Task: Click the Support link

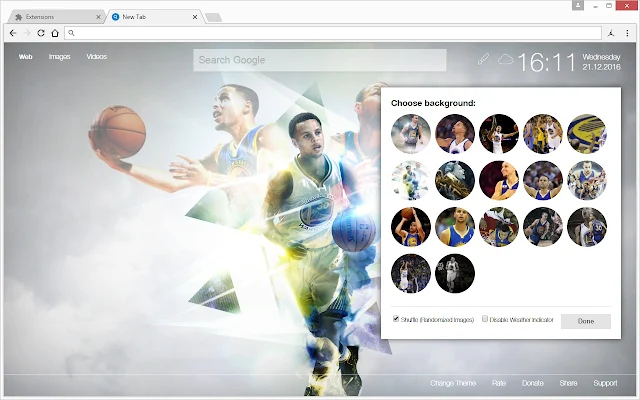Action: tap(605, 383)
